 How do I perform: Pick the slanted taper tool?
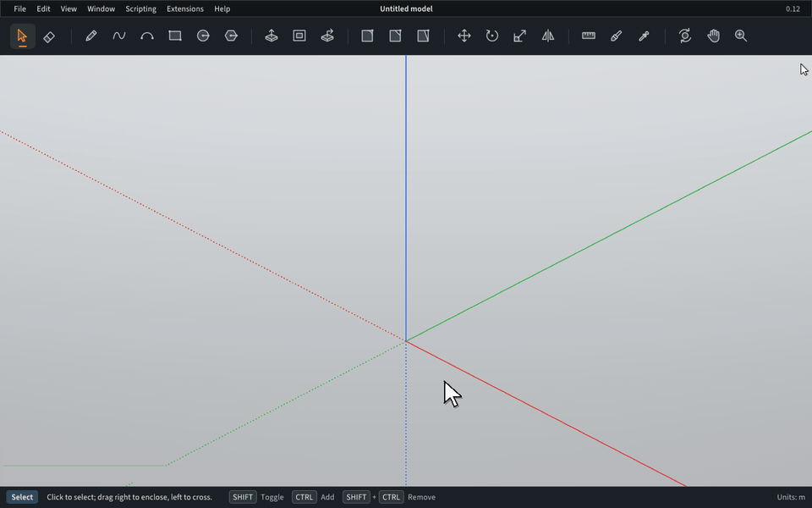coord(423,36)
